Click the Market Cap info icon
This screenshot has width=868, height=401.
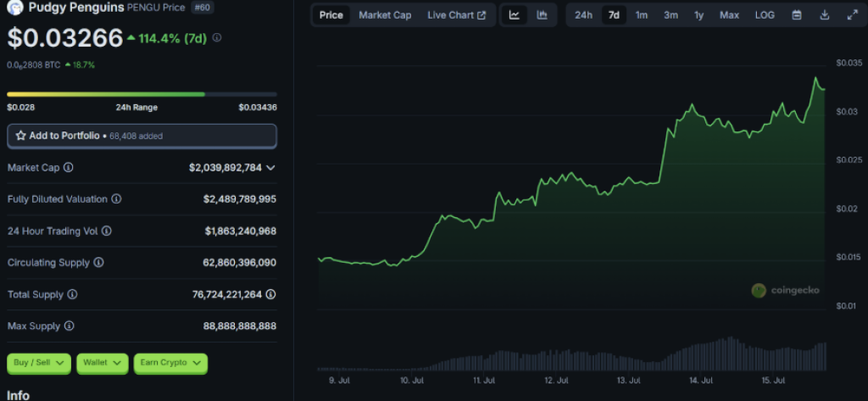[68, 167]
